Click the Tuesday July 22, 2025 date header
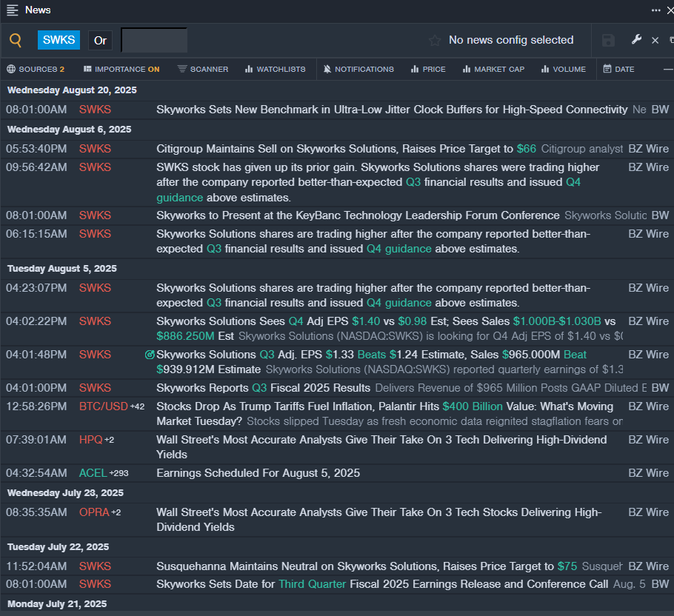Image resolution: width=674 pixels, height=616 pixels. point(58,547)
